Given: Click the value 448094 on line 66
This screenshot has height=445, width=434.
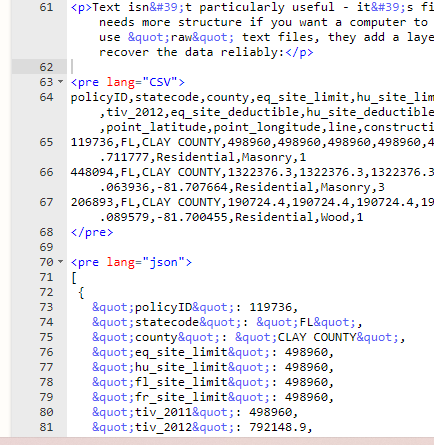Looking at the screenshot, I should 92,172.
